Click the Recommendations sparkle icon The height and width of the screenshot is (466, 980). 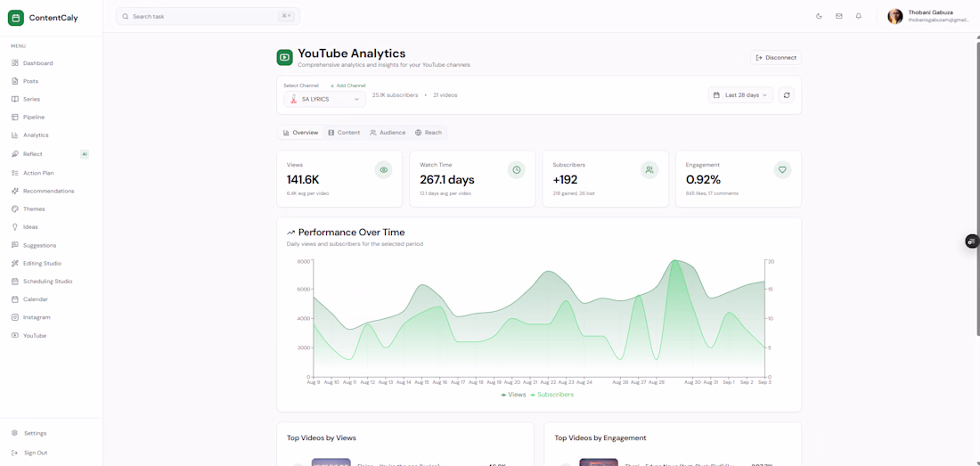[15, 192]
